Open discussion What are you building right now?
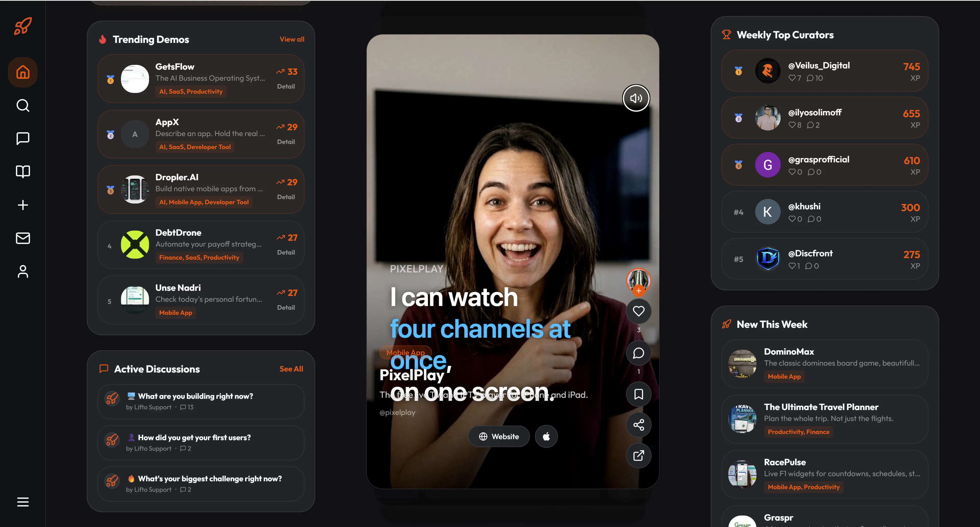The height and width of the screenshot is (527, 980). coord(201,401)
